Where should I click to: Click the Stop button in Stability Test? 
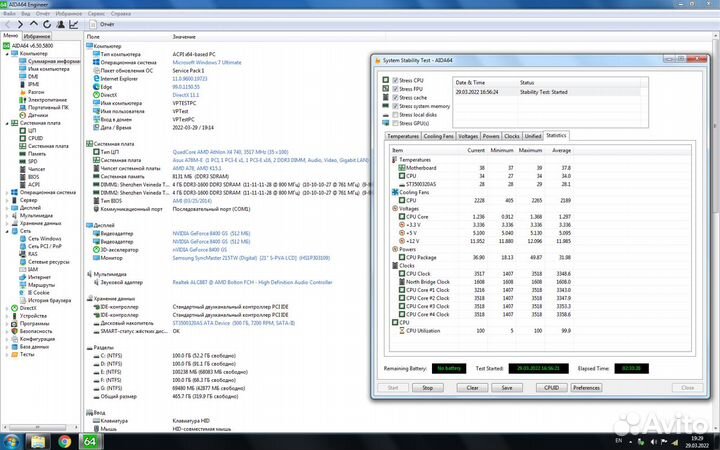click(x=428, y=388)
